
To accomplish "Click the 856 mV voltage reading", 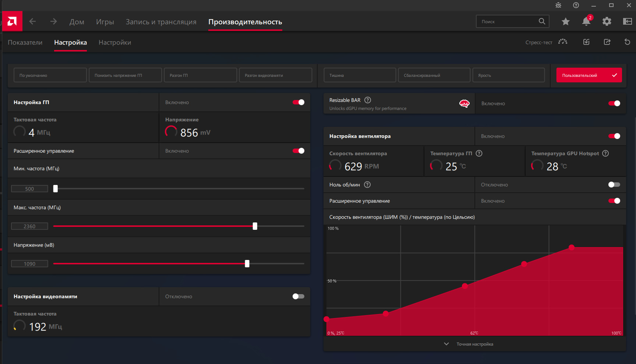I will [195, 132].
